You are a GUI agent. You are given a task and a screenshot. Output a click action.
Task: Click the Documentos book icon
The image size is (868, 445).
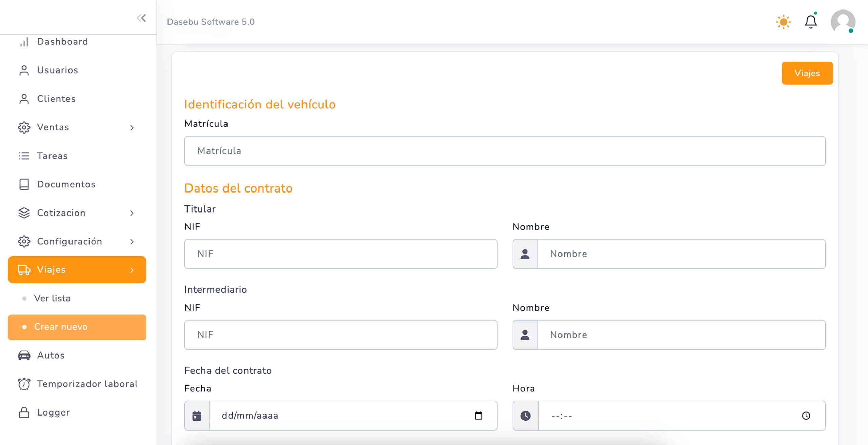click(x=24, y=184)
